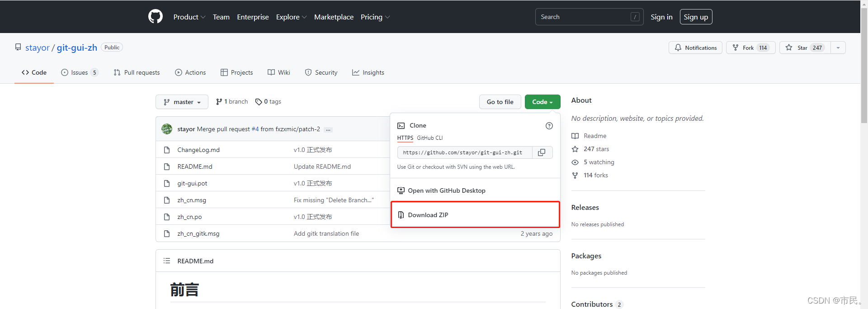The width and height of the screenshot is (868, 309).
Task: Switch to the Pull requests tab
Action: [137, 72]
